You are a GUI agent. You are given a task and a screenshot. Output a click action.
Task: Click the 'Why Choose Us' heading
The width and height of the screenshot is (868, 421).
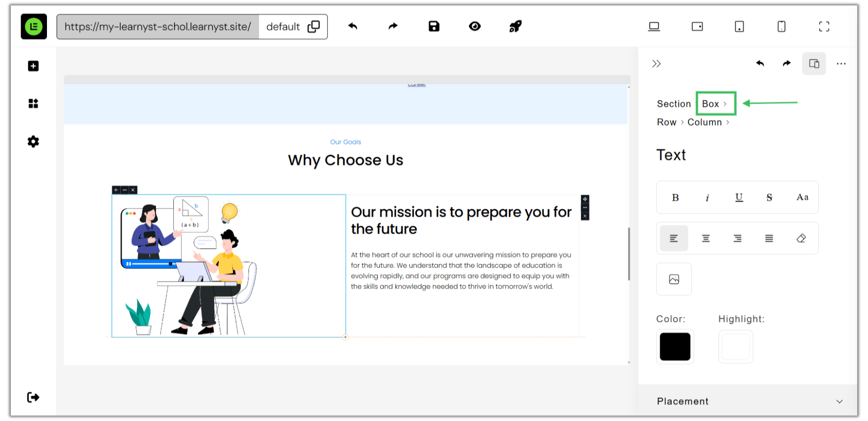point(346,160)
